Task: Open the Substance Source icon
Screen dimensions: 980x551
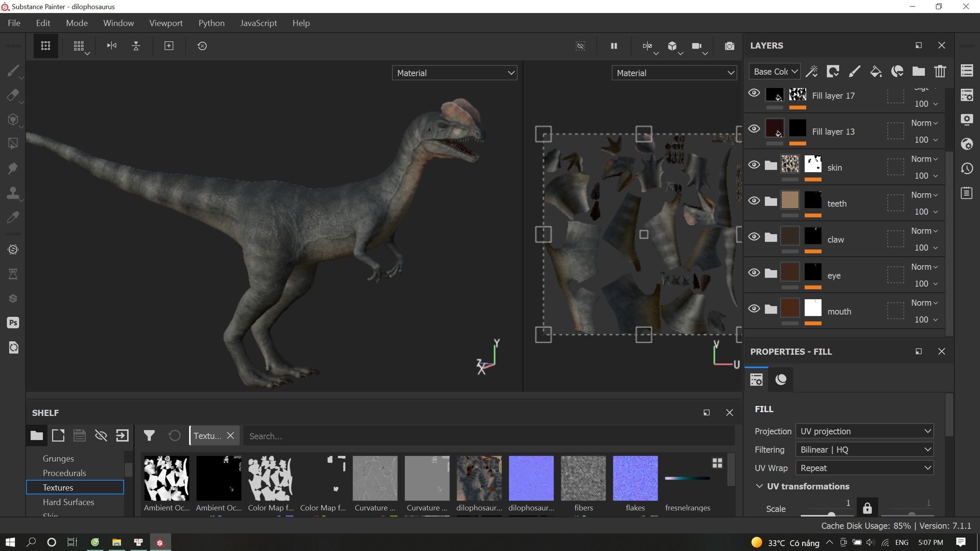Action: 13,249
